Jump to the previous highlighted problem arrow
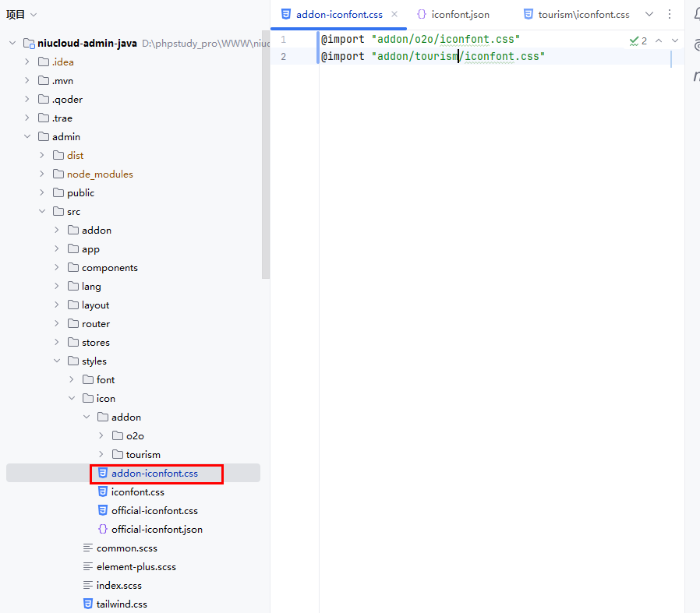 pos(659,41)
